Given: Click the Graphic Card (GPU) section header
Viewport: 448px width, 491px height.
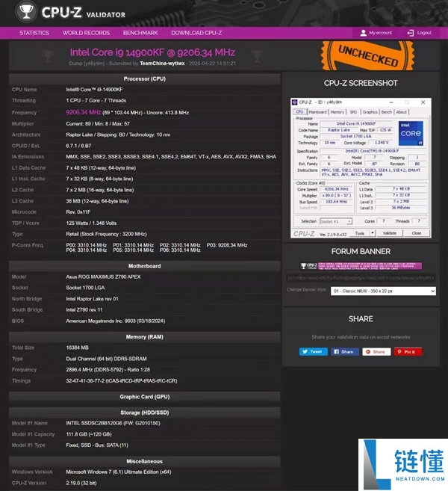Looking at the screenshot, I should pos(145,397).
